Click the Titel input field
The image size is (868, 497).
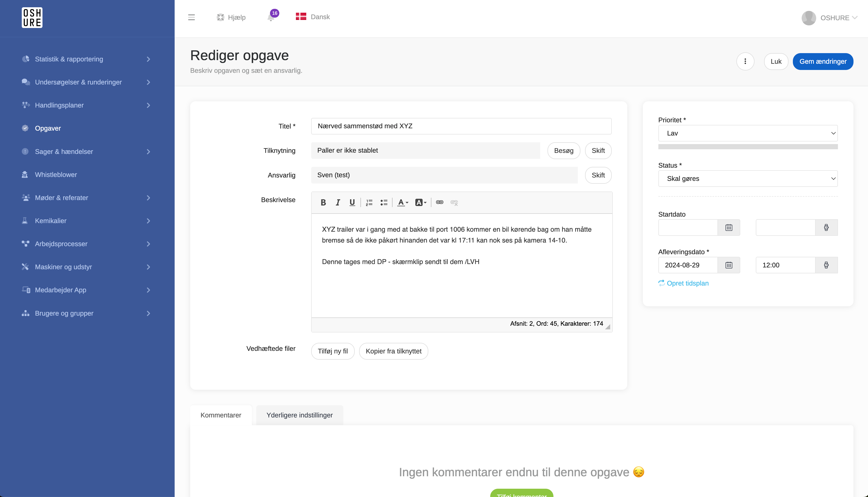(461, 126)
